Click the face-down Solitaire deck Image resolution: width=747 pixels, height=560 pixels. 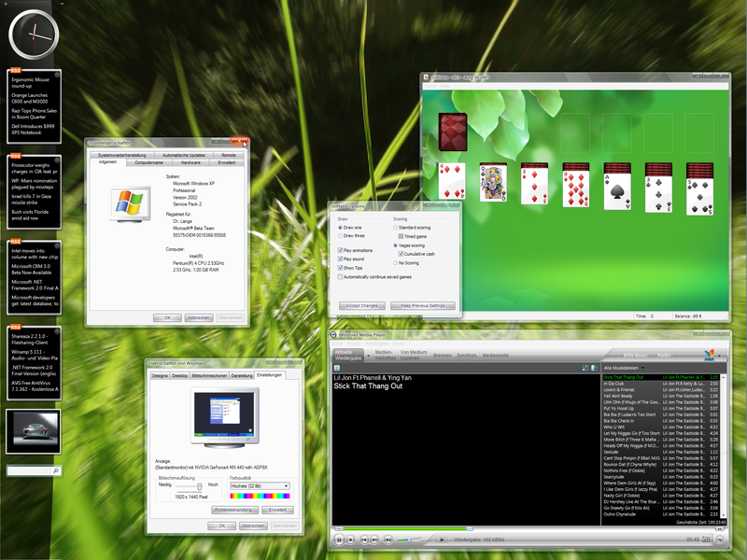[x=453, y=132]
